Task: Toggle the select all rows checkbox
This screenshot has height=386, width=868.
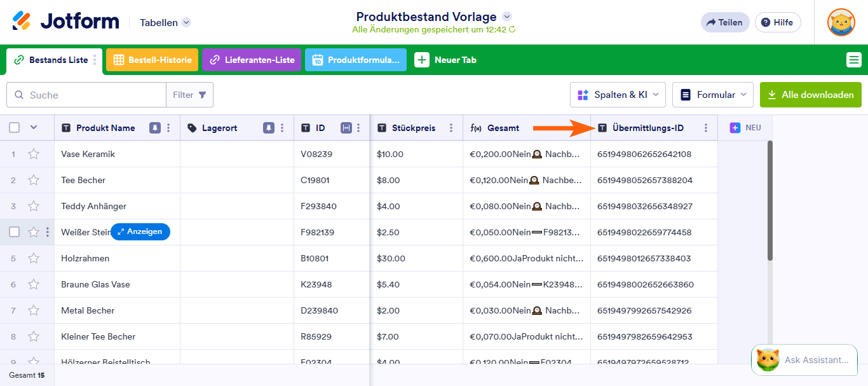Action: point(15,128)
